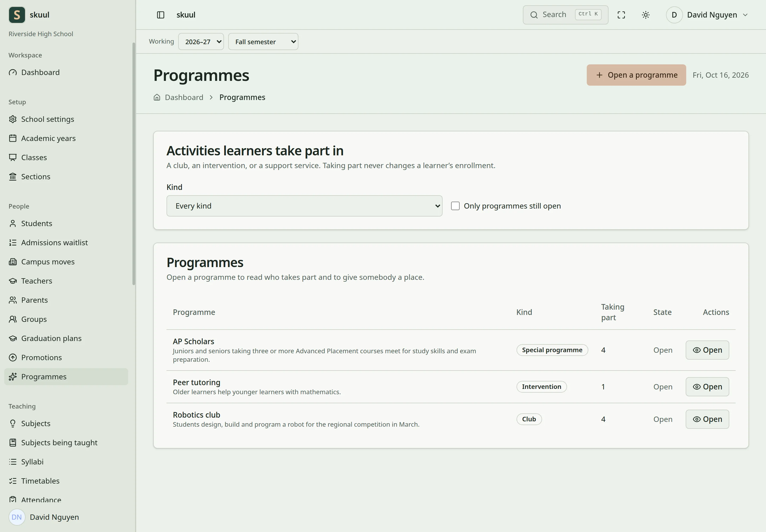Click the Club kind badge
766x532 pixels.
pyautogui.click(x=529, y=419)
